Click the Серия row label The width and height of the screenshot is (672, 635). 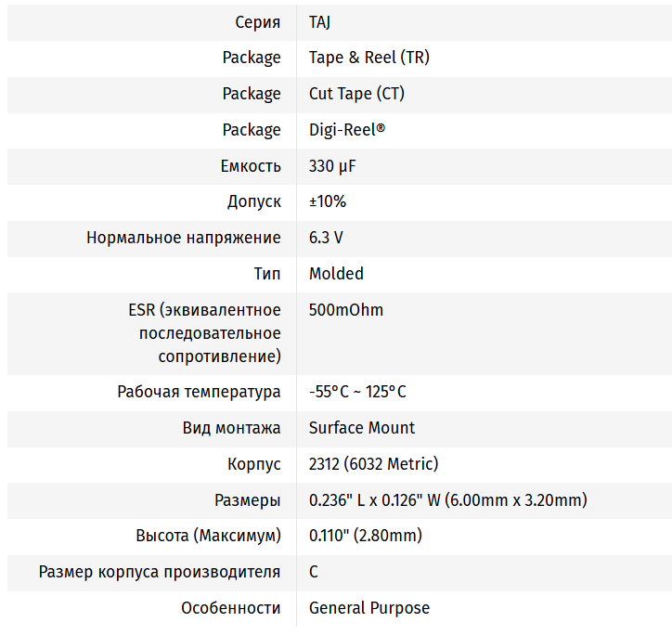(x=258, y=22)
